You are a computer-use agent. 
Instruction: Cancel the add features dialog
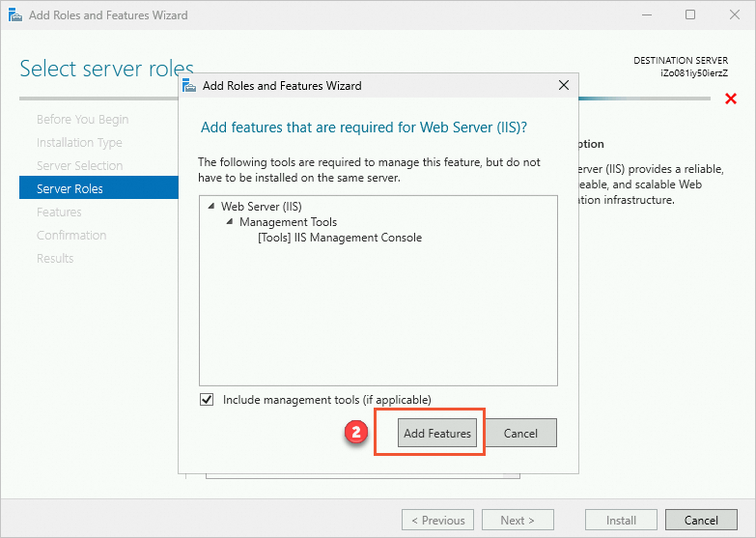(x=520, y=433)
